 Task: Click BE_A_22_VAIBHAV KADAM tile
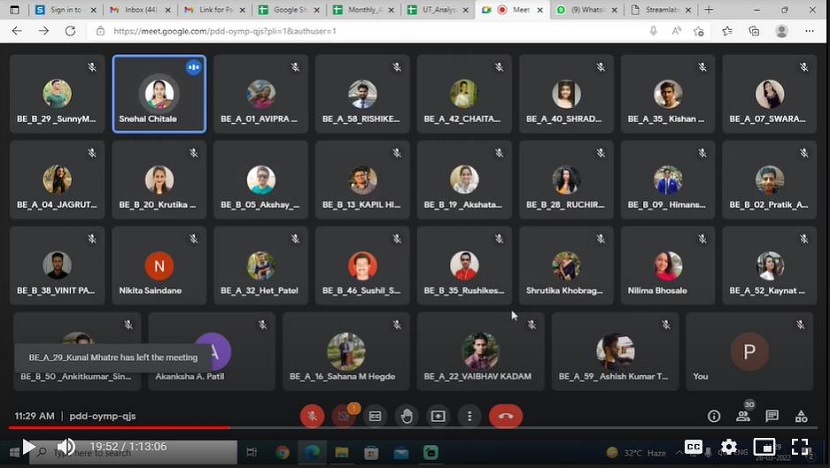tap(480, 352)
